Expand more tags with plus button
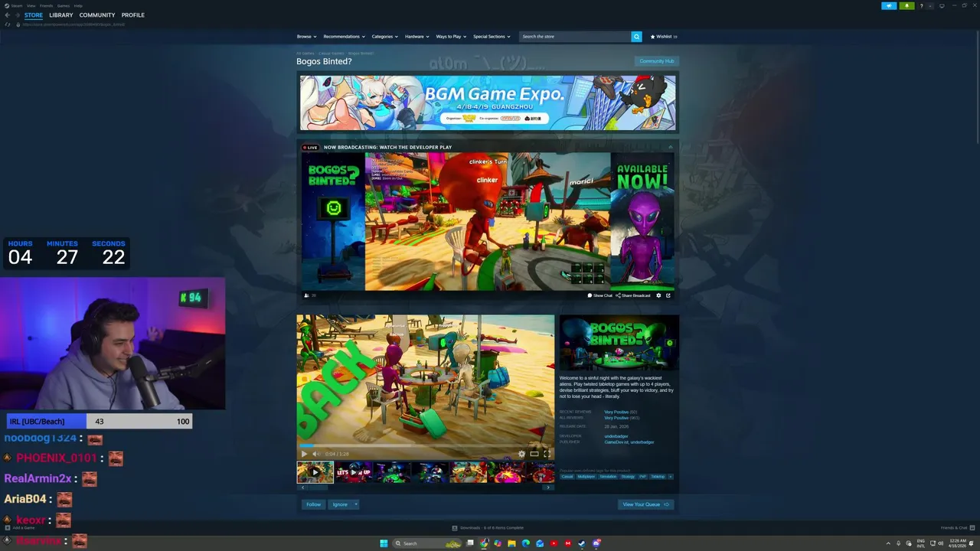This screenshot has width=980, height=551. tap(671, 476)
